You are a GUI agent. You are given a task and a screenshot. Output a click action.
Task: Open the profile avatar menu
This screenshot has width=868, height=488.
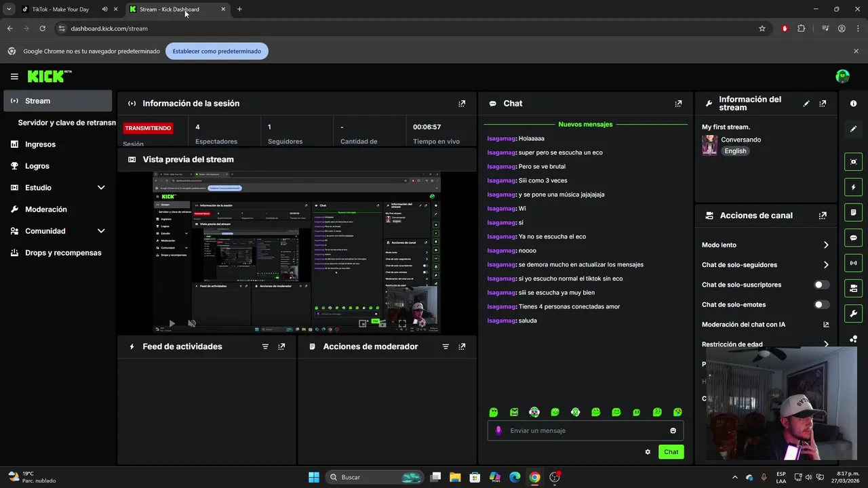point(842,77)
